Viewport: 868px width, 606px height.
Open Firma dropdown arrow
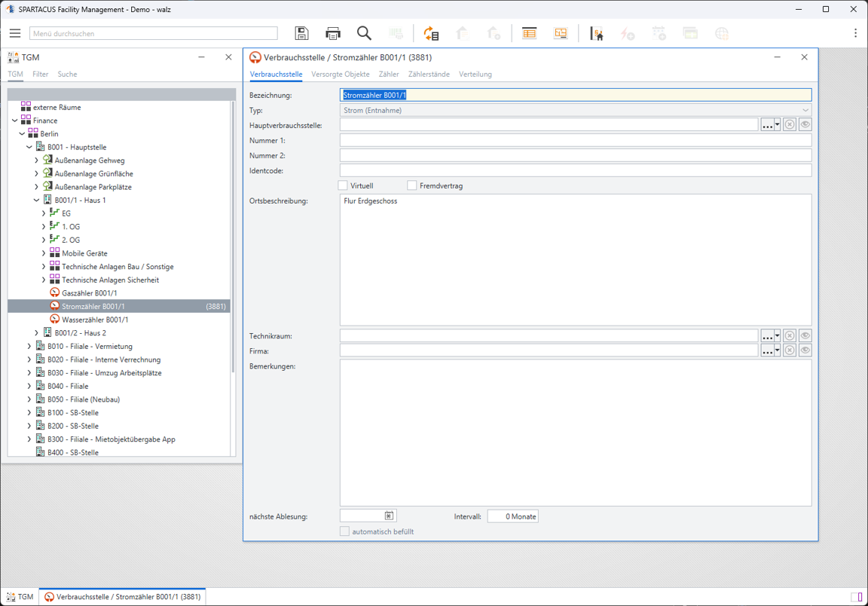[x=778, y=350]
